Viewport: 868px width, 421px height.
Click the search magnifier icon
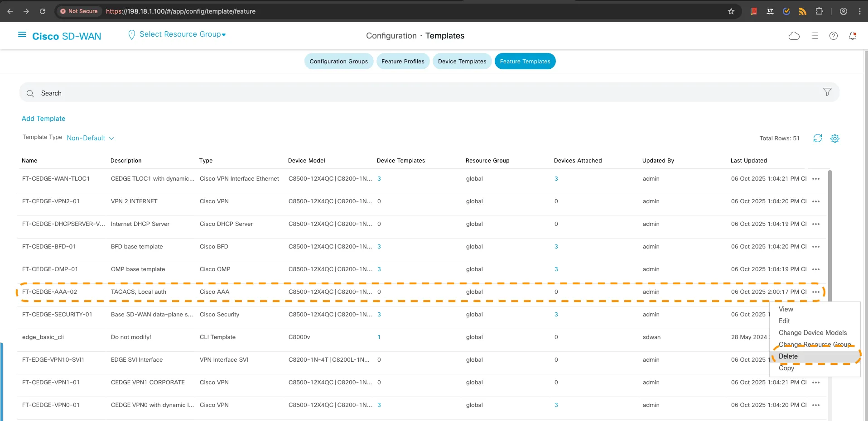[x=30, y=93]
